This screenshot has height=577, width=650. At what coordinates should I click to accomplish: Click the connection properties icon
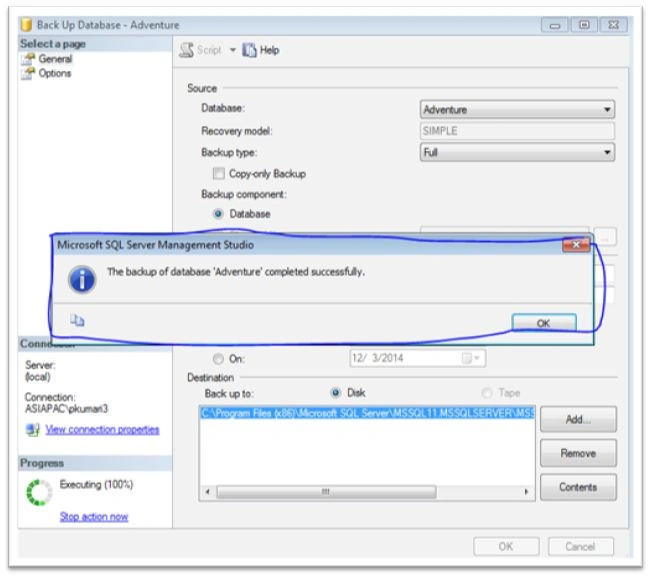point(33,429)
